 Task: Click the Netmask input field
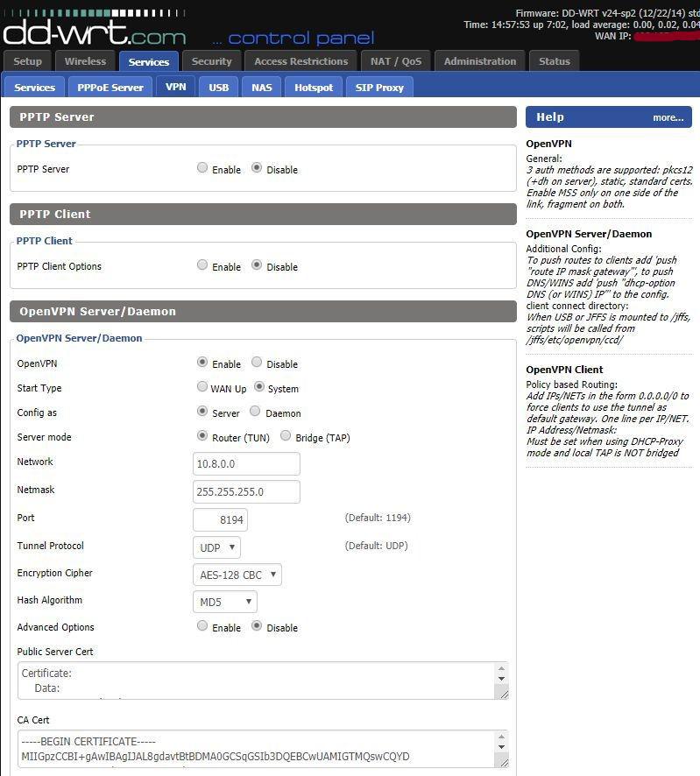(246, 492)
